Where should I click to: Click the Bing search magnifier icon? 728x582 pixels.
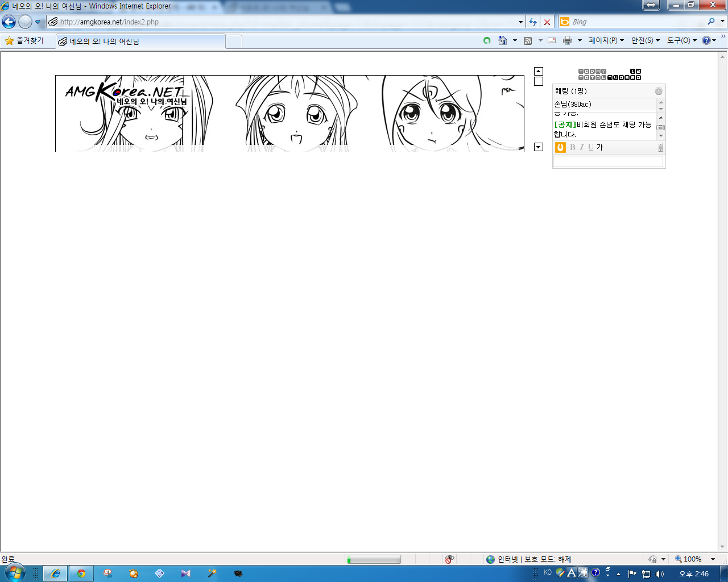[x=711, y=22]
